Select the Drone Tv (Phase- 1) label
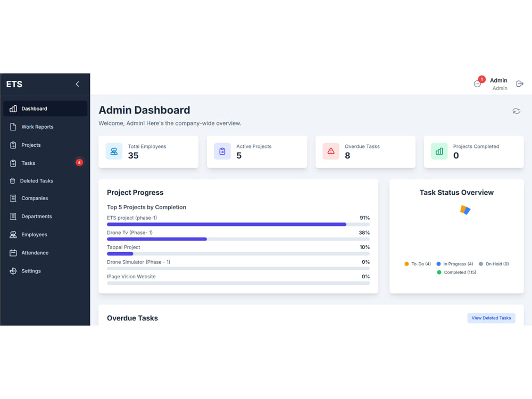The image size is (532, 399). pyautogui.click(x=130, y=233)
